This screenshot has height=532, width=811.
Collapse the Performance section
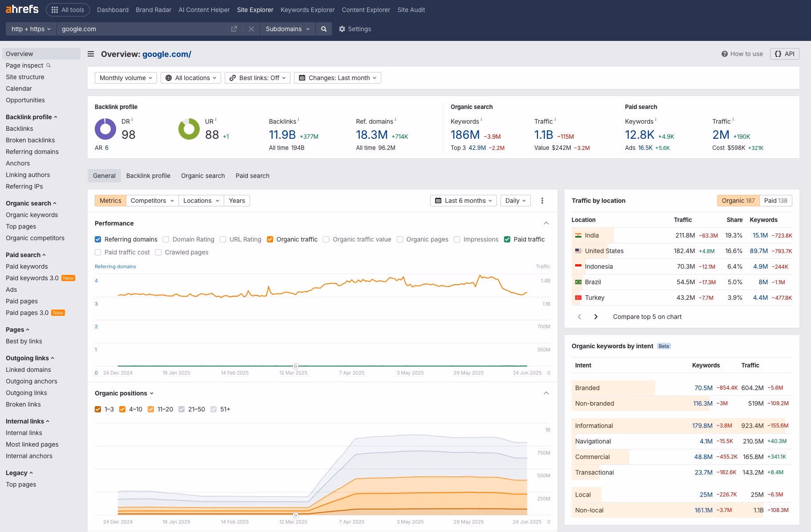[x=546, y=223]
